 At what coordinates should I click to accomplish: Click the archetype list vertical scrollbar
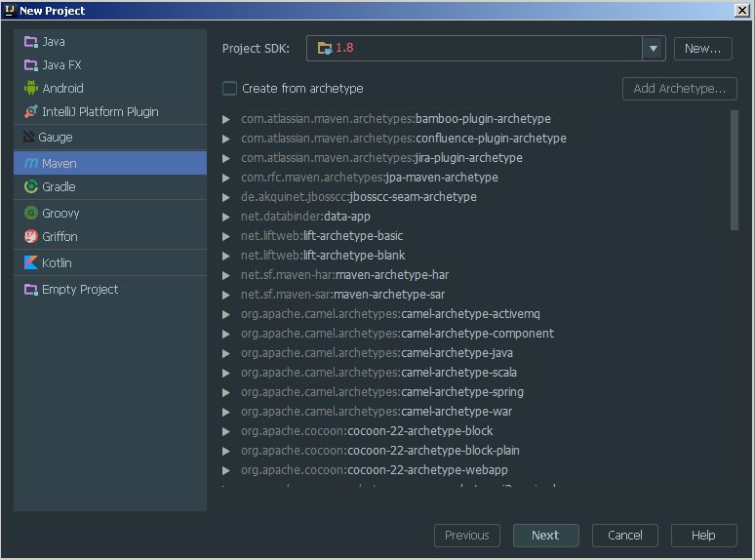point(734,171)
